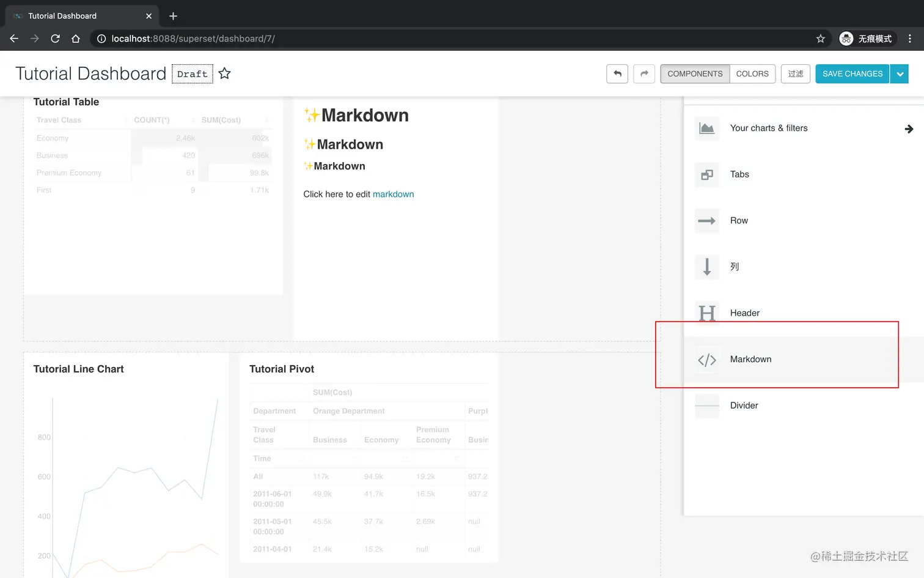Switch to the COMPONENTS tab
The height and width of the screenshot is (578, 924).
[695, 74]
